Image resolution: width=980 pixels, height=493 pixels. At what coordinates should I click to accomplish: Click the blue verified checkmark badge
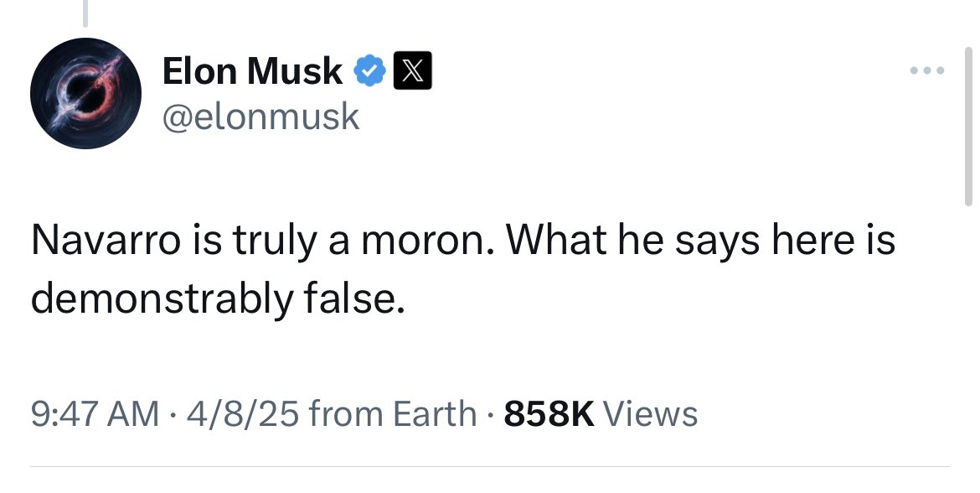point(368,72)
